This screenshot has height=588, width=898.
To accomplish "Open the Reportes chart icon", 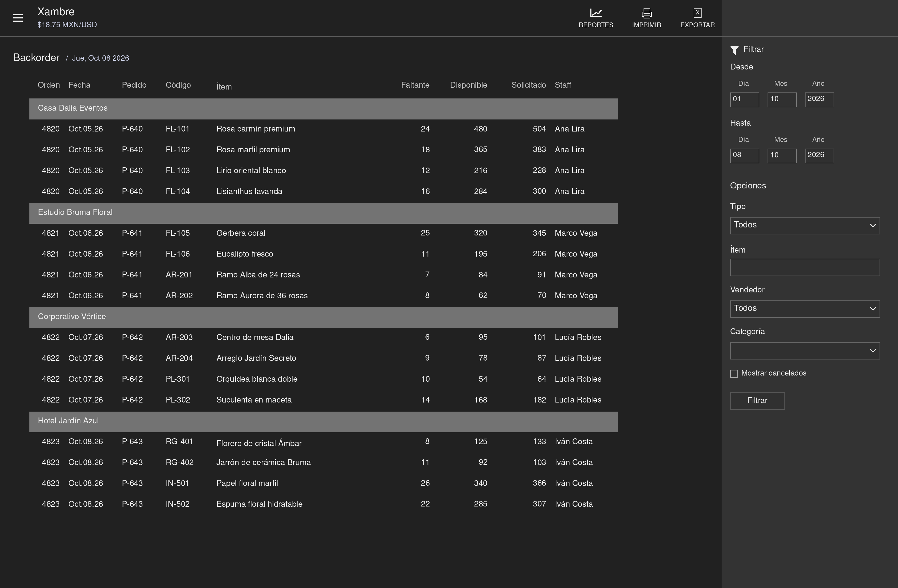I will click(596, 13).
